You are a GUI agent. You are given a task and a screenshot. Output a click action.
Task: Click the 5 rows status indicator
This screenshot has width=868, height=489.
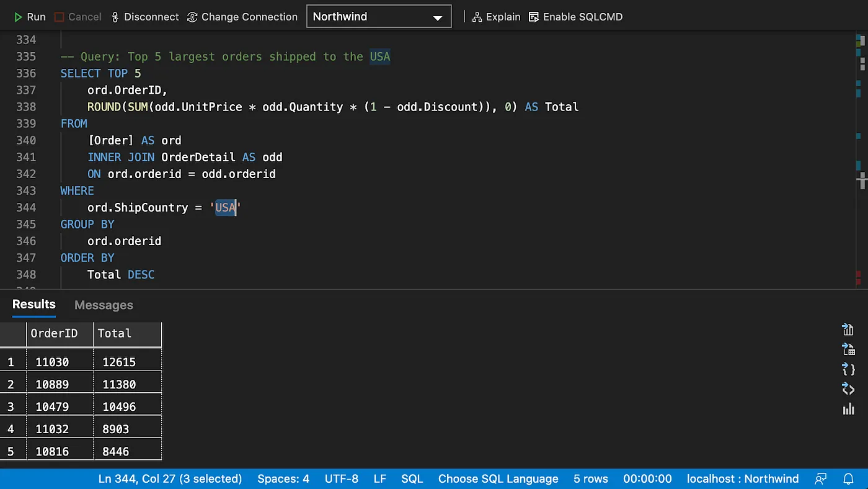[591, 478]
